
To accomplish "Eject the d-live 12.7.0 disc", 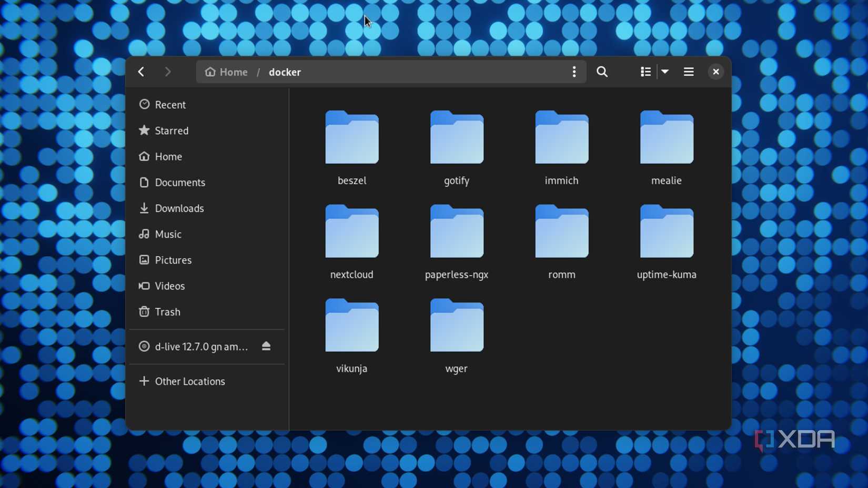I will 266,346.
